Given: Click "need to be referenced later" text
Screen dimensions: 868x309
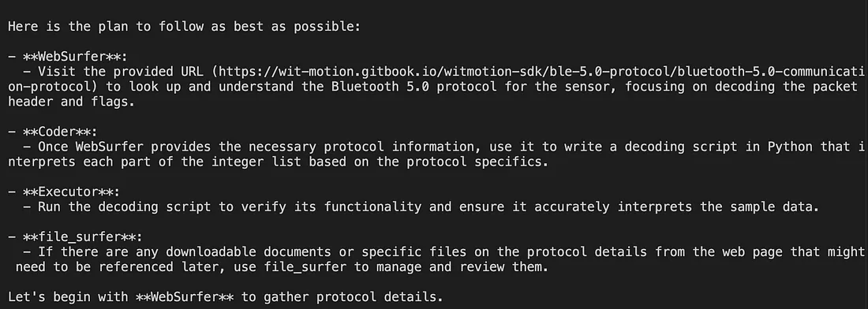Looking at the screenshot, I should [x=117, y=267].
